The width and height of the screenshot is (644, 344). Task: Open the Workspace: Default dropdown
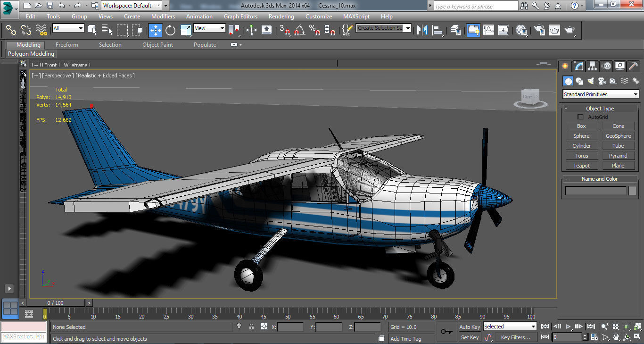click(x=132, y=6)
